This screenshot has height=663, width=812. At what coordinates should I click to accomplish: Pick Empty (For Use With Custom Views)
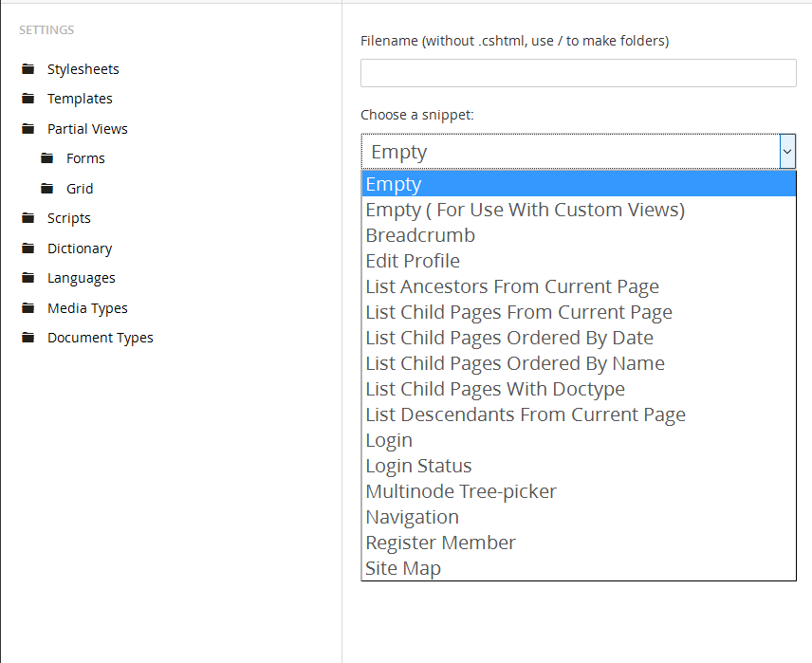click(x=525, y=210)
